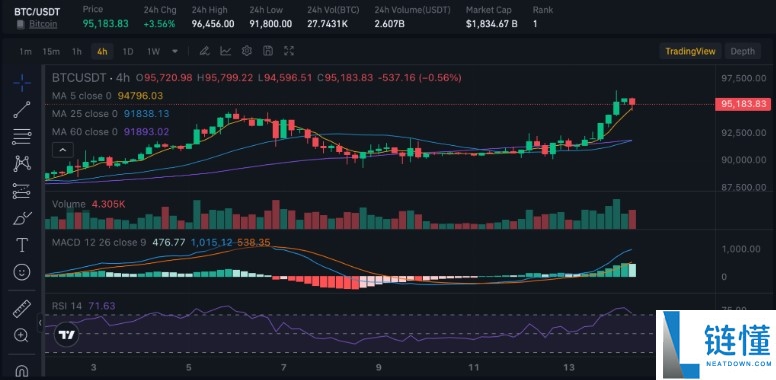
Task: Click the MA 5 close indicator legend
Action: [x=107, y=96]
